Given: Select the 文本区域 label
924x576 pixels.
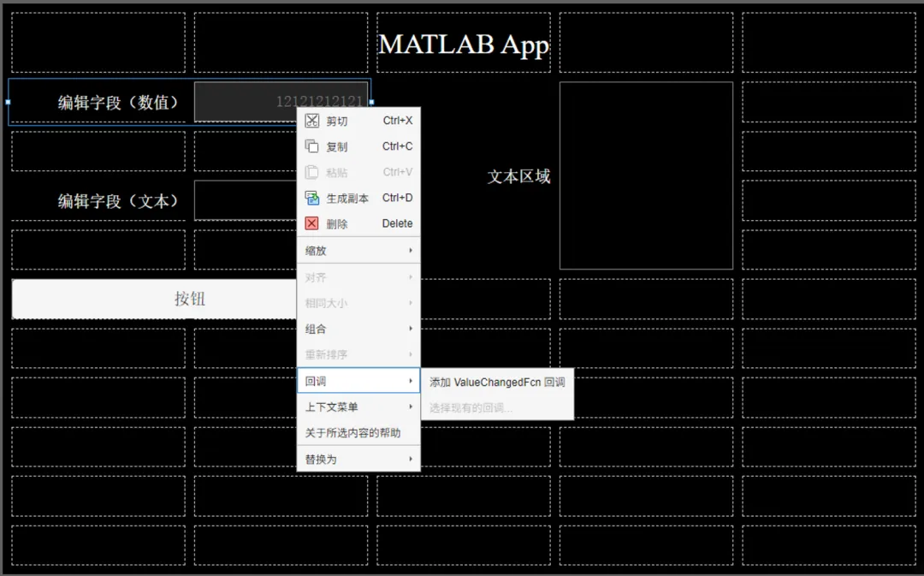Looking at the screenshot, I should tap(518, 176).
